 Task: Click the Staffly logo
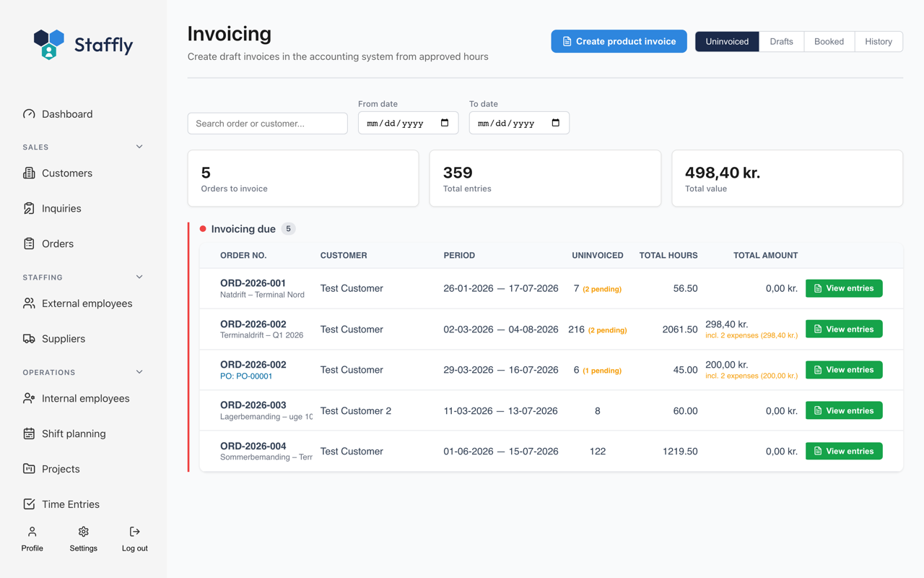click(x=83, y=44)
